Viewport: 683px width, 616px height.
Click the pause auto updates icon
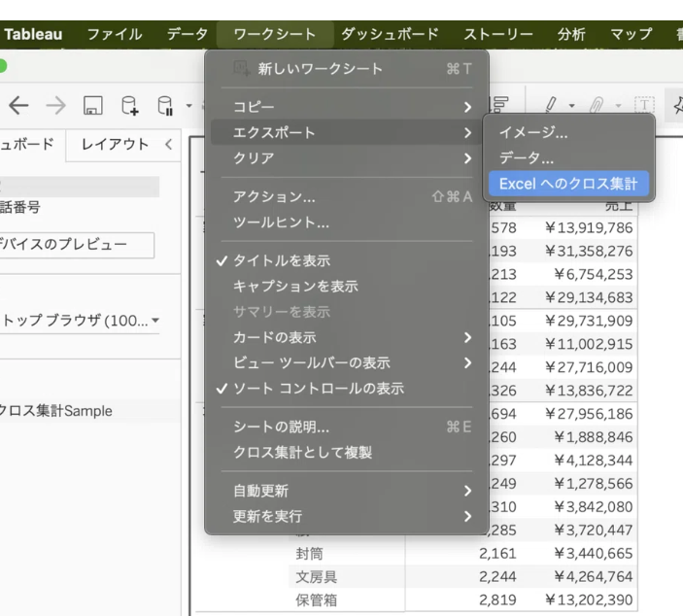[165, 106]
